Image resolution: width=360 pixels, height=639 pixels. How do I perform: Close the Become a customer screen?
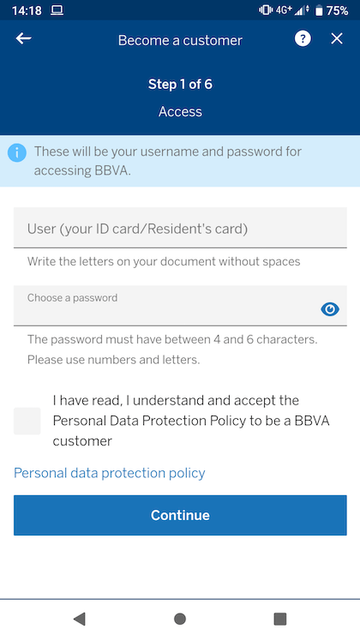[337, 39]
